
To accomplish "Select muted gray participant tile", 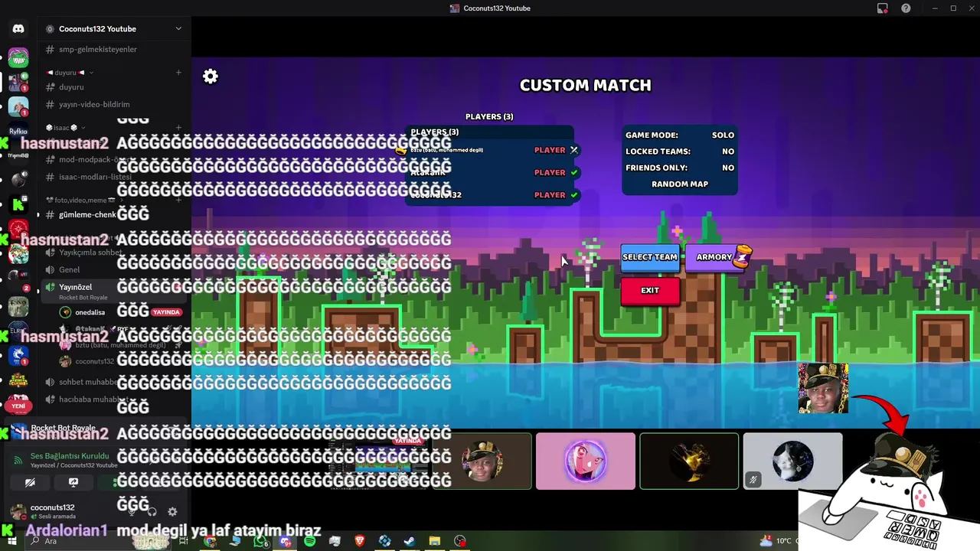I will (792, 461).
